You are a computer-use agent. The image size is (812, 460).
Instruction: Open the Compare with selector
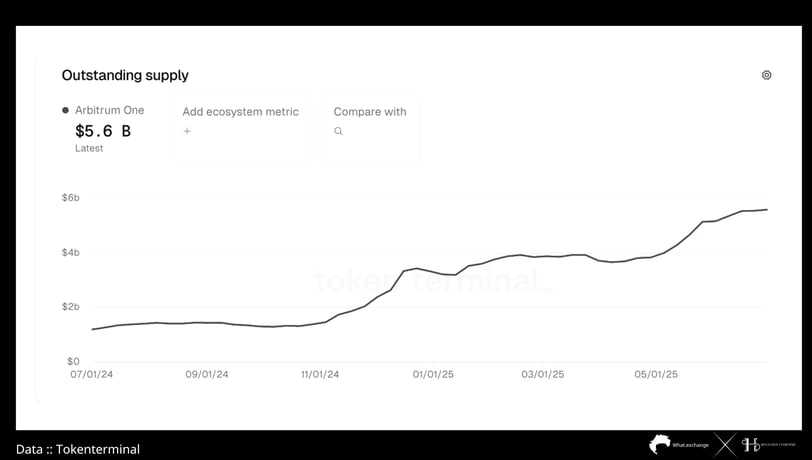point(370,129)
